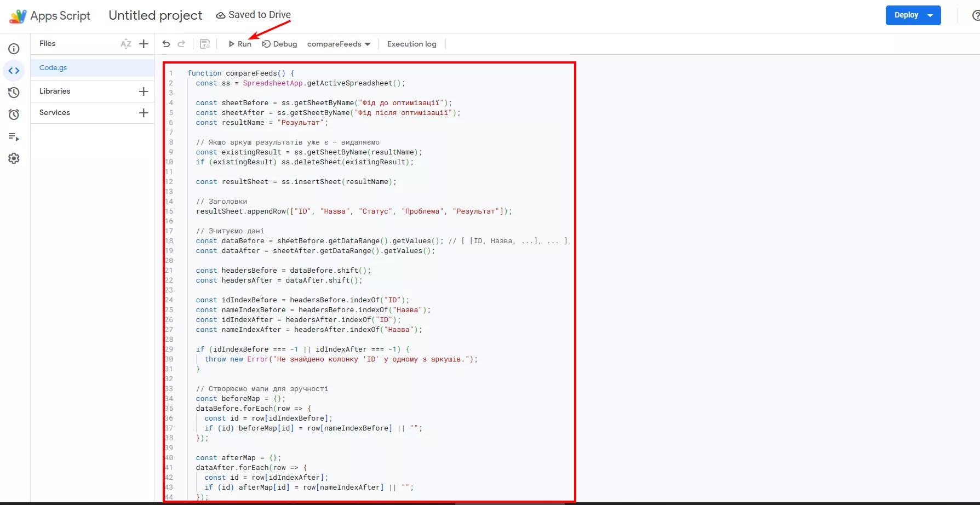
Task: Open the Executions list icon
Action: pos(14,136)
